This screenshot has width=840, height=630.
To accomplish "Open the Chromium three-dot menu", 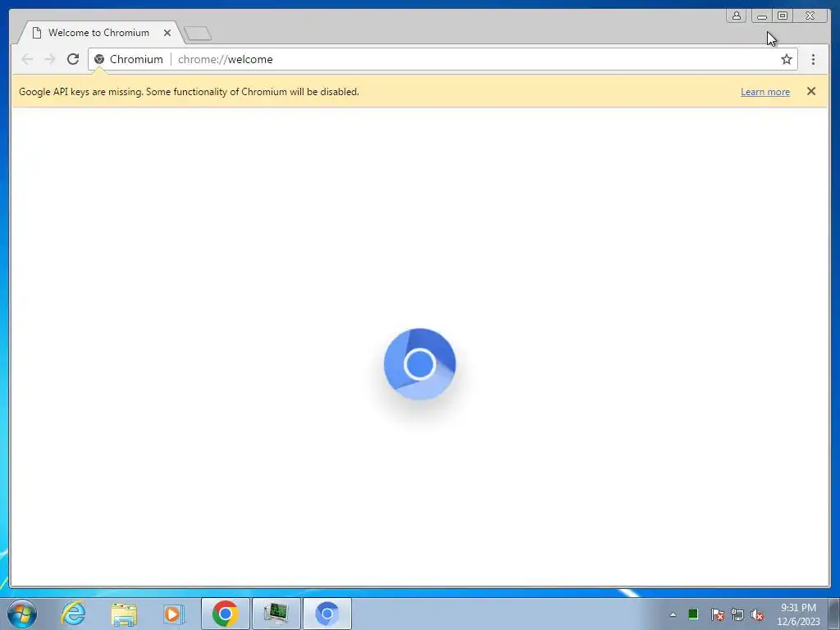I will click(813, 59).
